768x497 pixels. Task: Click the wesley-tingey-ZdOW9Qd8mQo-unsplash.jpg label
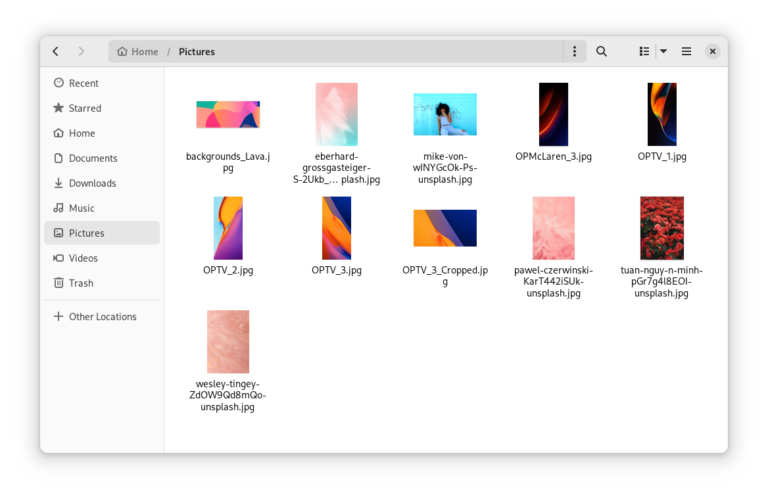pos(228,395)
